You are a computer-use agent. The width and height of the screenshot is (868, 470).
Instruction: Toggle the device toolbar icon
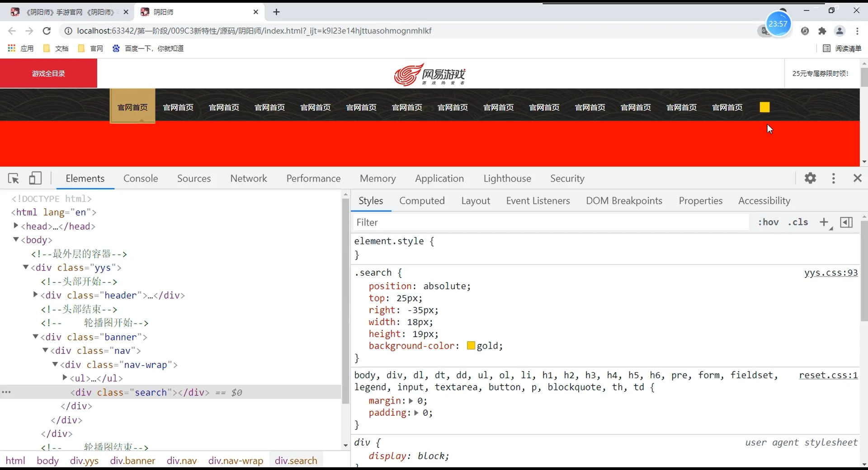(x=35, y=179)
